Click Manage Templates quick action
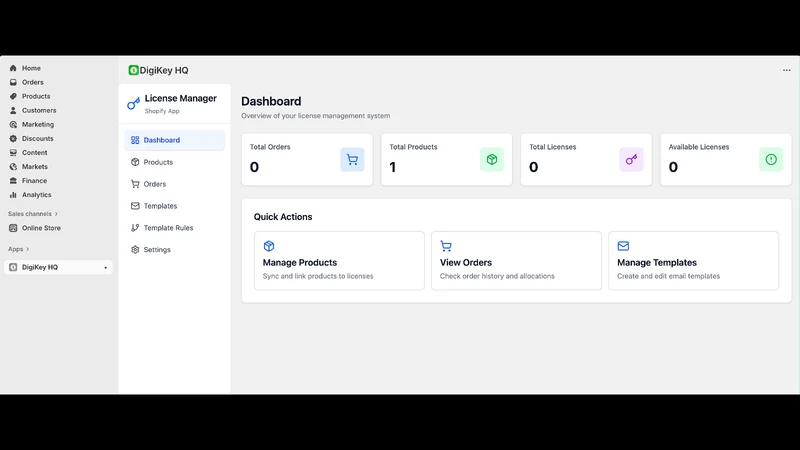800x450 pixels. (x=693, y=261)
